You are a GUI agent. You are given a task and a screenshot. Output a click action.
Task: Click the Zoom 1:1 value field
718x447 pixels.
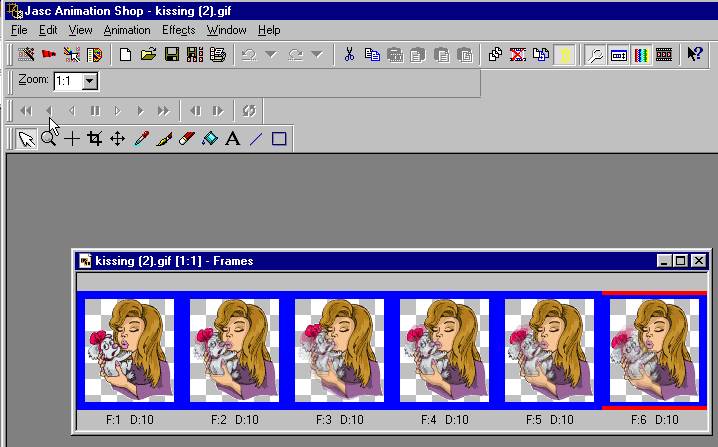click(68, 82)
